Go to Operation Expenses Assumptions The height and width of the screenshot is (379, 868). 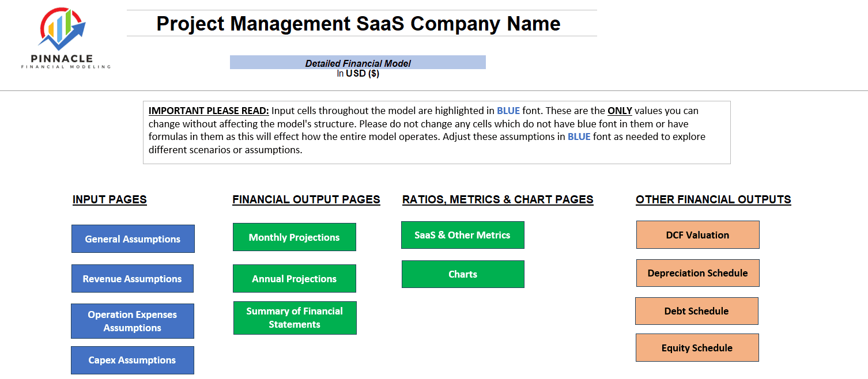133,321
